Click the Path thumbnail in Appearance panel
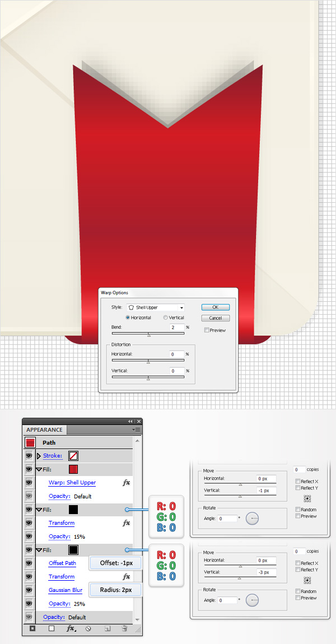The height and width of the screenshot is (644, 336). point(30,443)
